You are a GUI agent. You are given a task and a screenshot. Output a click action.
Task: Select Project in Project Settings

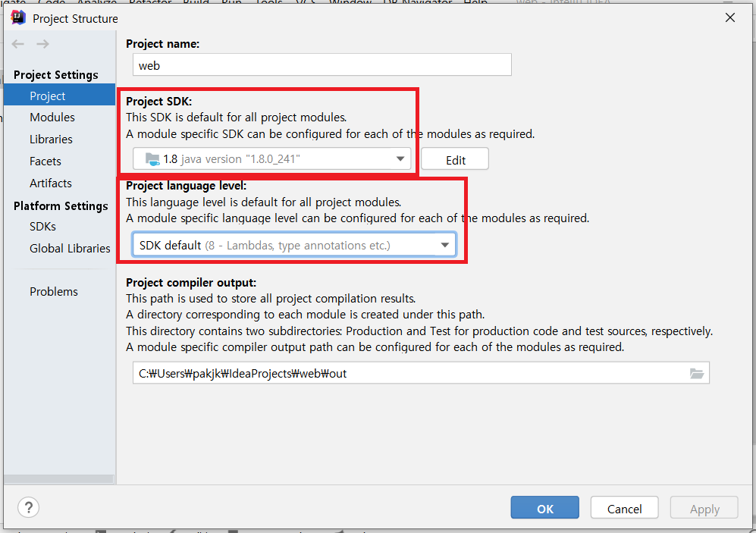click(x=60, y=96)
